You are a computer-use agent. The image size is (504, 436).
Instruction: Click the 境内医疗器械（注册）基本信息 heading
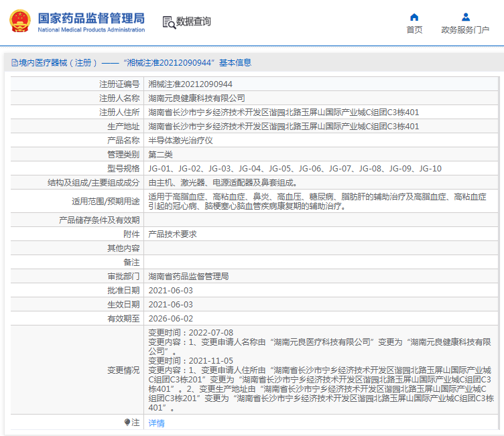click(x=131, y=63)
